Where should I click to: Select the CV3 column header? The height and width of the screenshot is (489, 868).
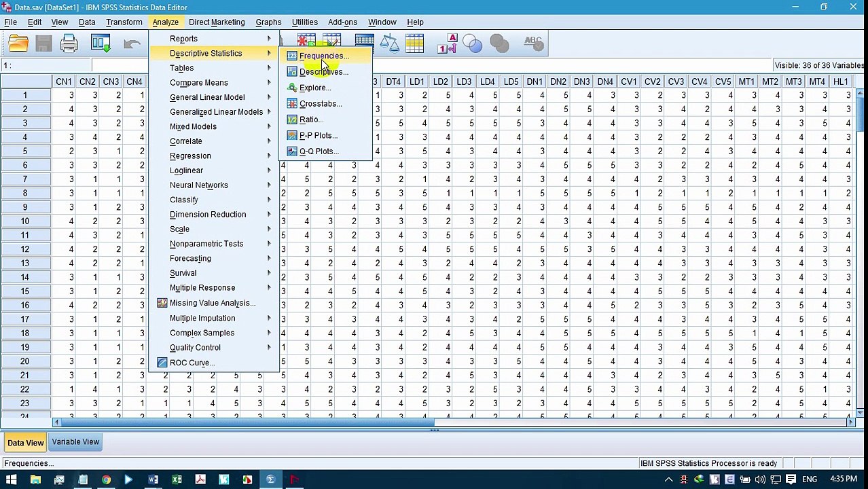click(675, 81)
